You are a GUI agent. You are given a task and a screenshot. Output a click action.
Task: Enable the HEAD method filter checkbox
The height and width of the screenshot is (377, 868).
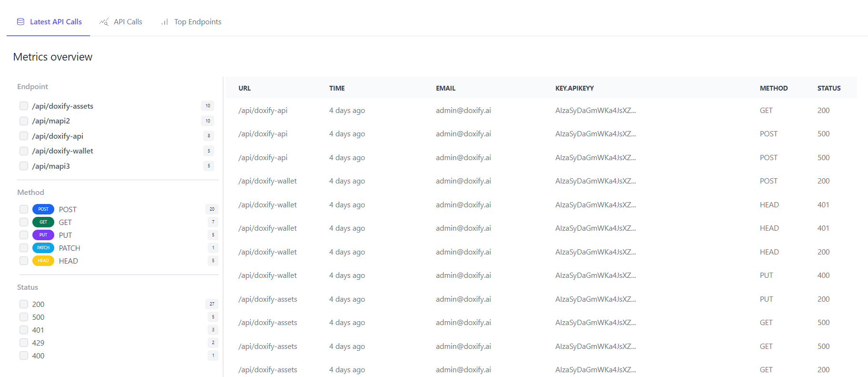(24, 261)
